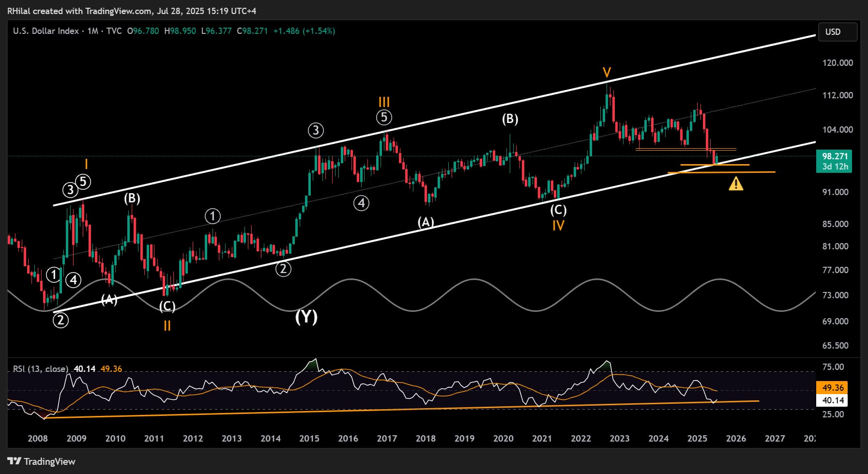Image resolution: width=868 pixels, height=474 pixels.
Task: Select the orange wave III label
Action: click(x=384, y=102)
